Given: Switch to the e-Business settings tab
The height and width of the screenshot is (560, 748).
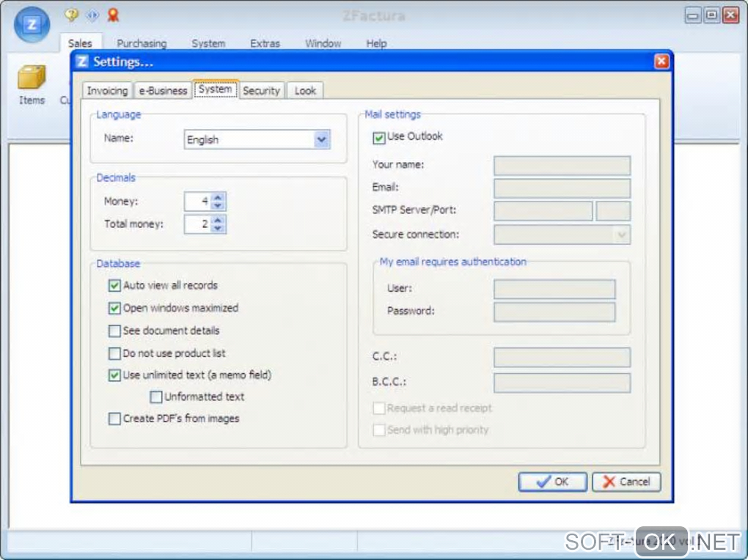Looking at the screenshot, I should pos(163,91).
